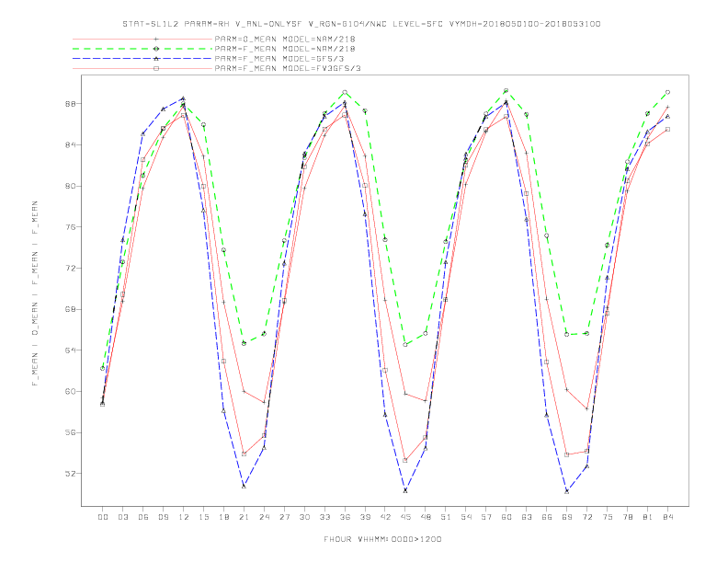Click y-axis tick value 76

(x=70, y=227)
